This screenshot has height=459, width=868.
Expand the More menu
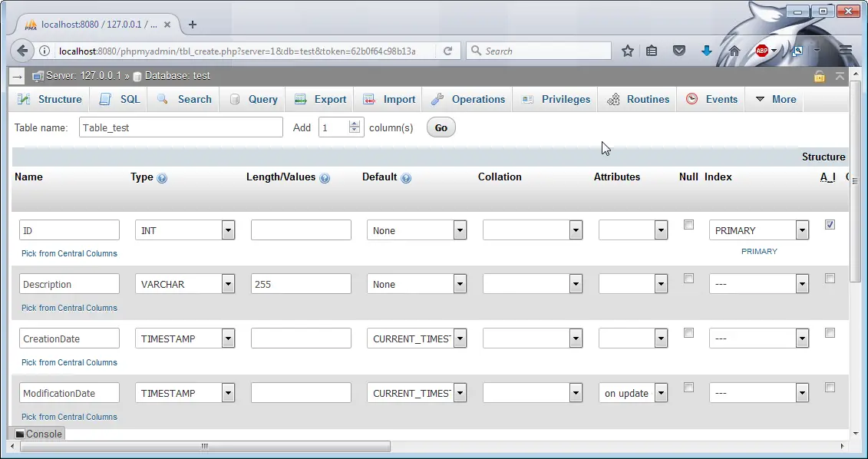pos(776,99)
